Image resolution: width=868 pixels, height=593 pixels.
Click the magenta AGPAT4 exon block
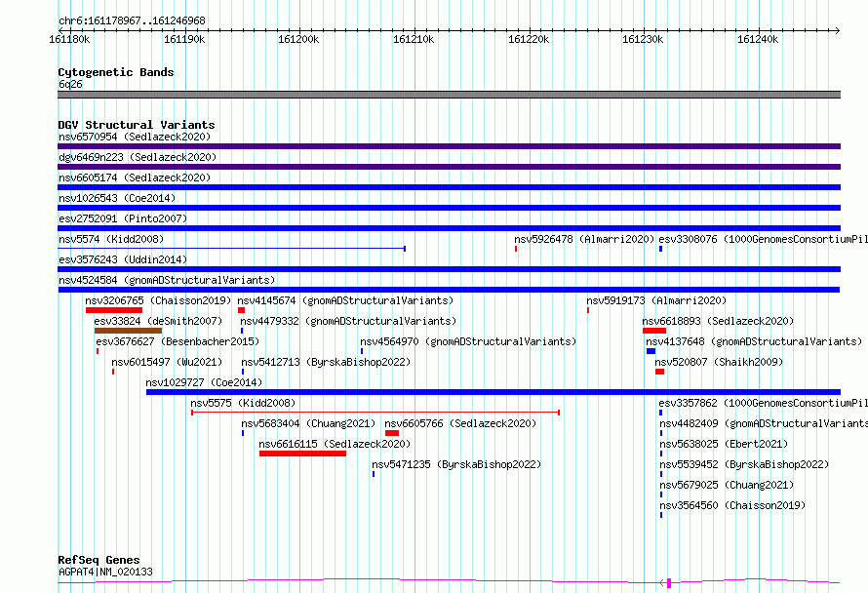[x=669, y=582]
